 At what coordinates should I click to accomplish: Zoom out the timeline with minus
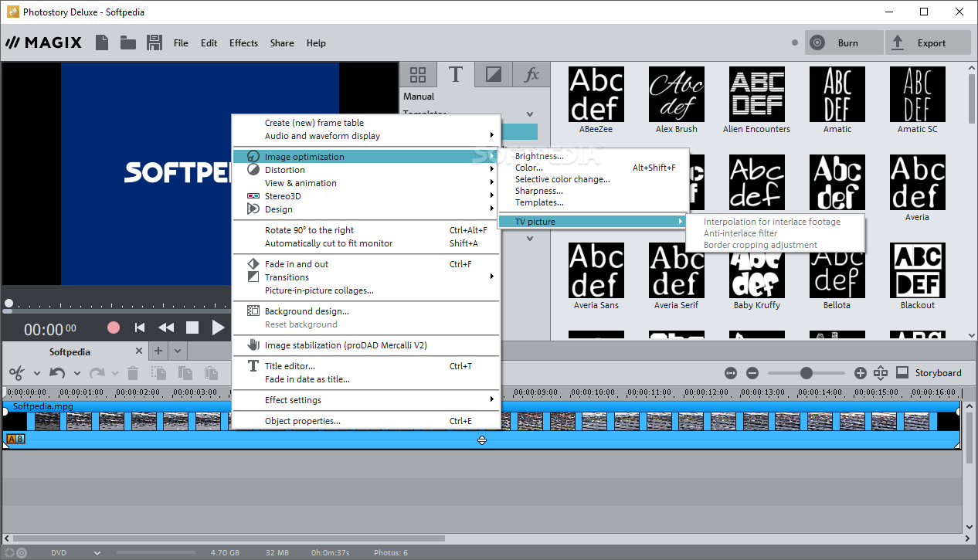[752, 373]
